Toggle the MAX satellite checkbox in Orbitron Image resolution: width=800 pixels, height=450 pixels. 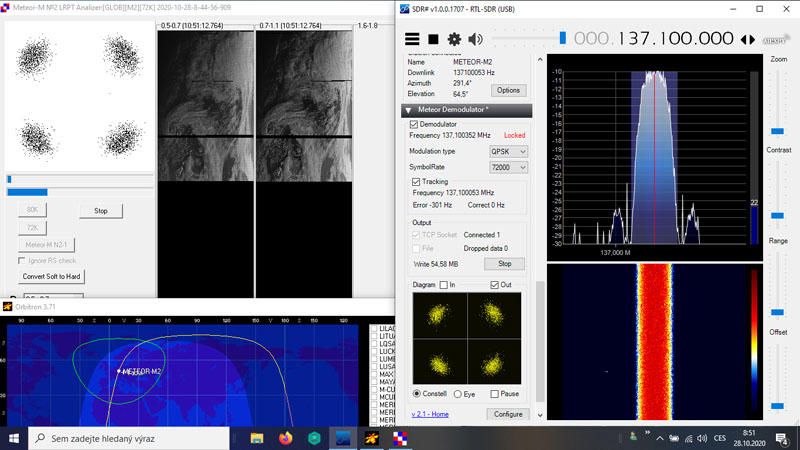click(374, 374)
